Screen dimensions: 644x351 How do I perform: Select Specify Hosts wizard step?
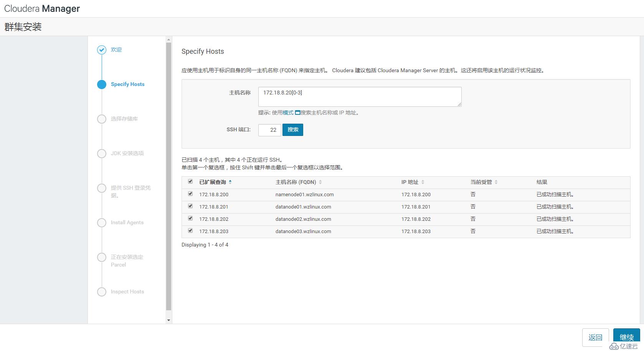pyautogui.click(x=127, y=84)
